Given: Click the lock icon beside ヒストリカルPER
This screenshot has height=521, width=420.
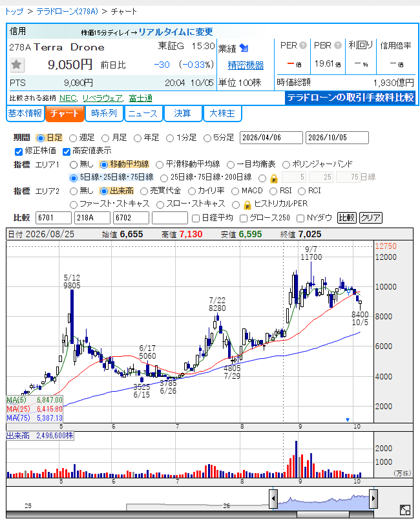Looking at the screenshot, I should (247, 205).
